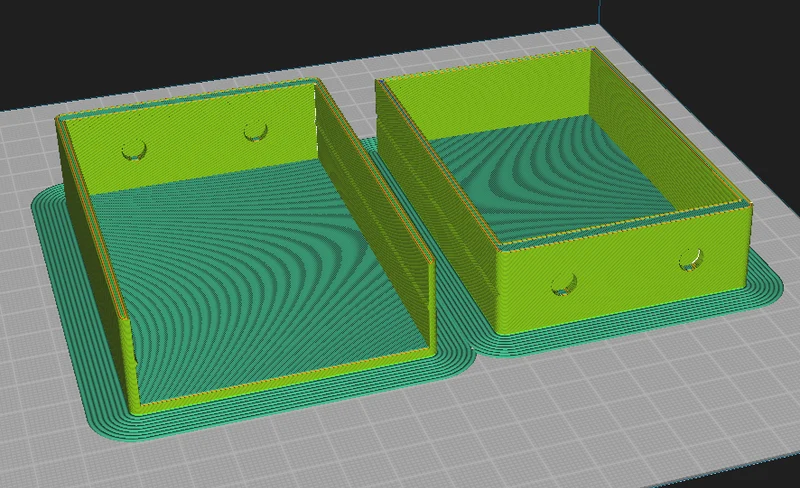
Task: Click the left hole on the right box's front wall
Action: (564, 284)
